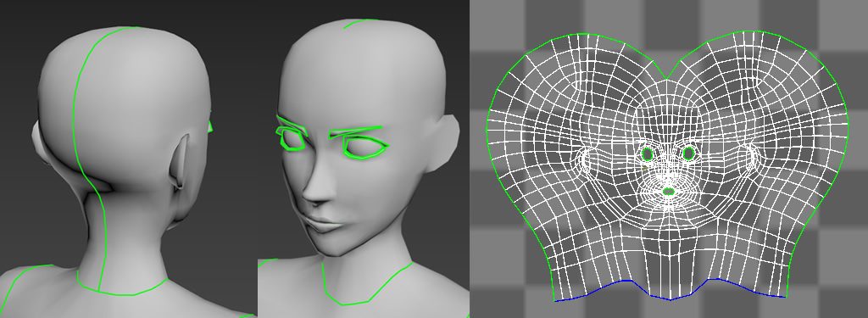Select the left green eye hole in UV layout

coord(648,153)
